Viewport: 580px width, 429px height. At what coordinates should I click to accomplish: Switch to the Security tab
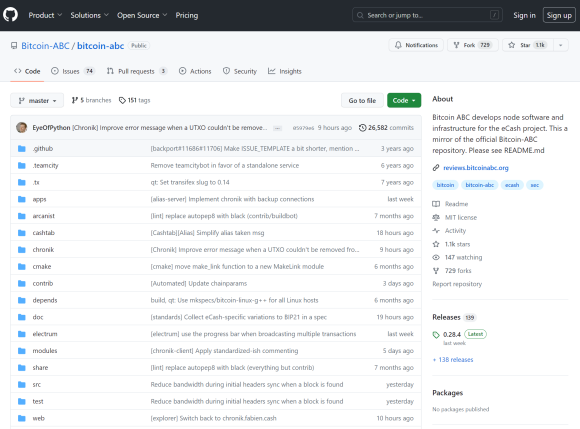[x=240, y=71]
